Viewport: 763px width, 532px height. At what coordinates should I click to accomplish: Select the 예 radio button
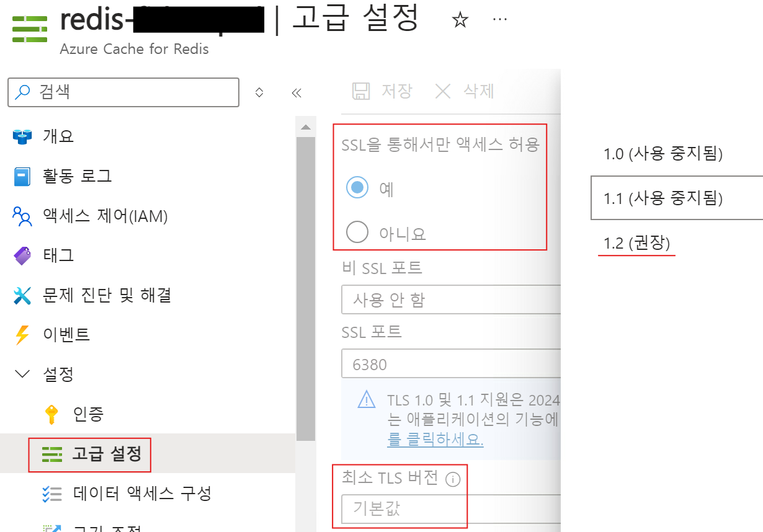point(357,187)
